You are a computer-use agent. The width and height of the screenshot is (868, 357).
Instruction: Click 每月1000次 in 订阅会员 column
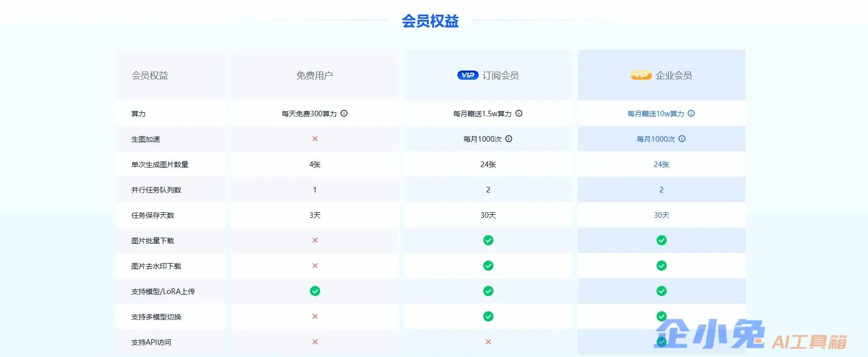coord(482,139)
